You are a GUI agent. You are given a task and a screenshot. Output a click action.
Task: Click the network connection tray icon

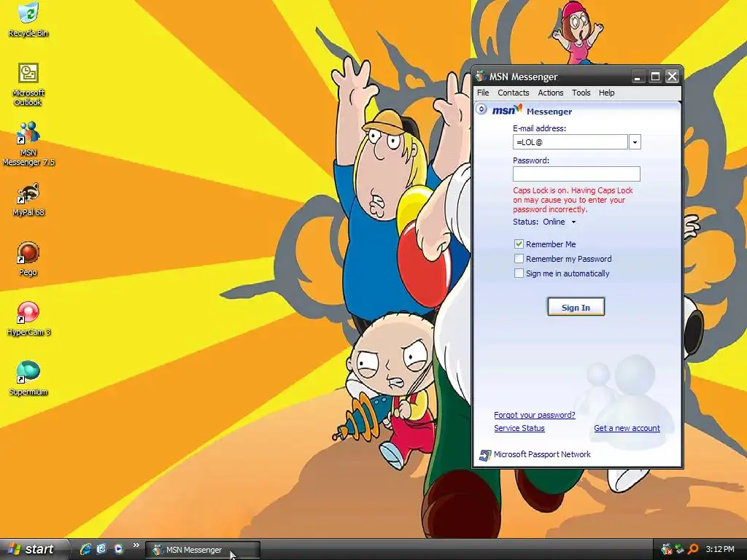pos(680,550)
